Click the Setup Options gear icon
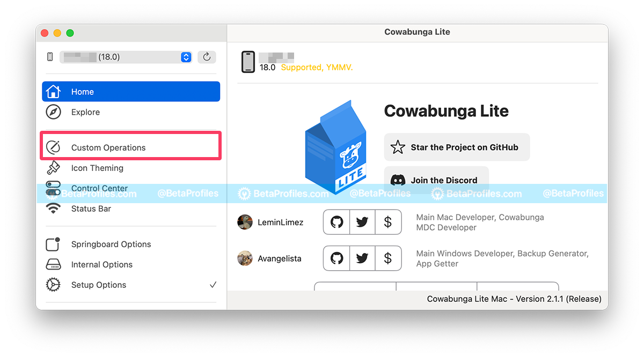 (53, 285)
